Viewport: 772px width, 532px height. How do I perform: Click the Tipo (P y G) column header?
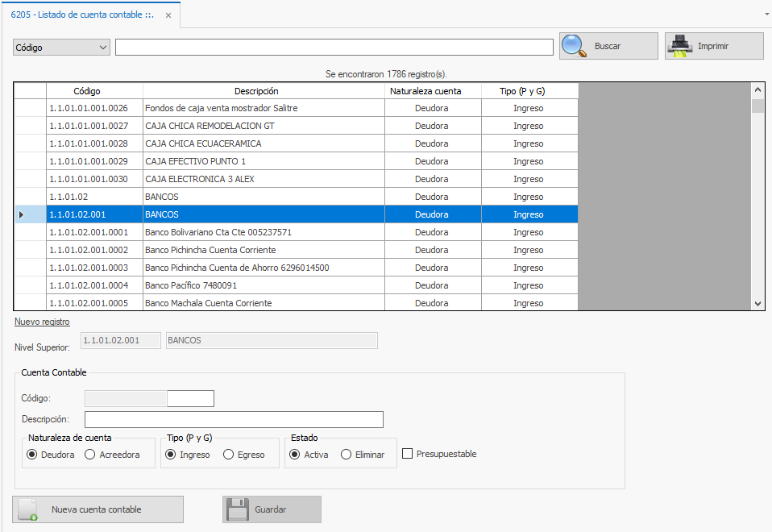(529, 91)
